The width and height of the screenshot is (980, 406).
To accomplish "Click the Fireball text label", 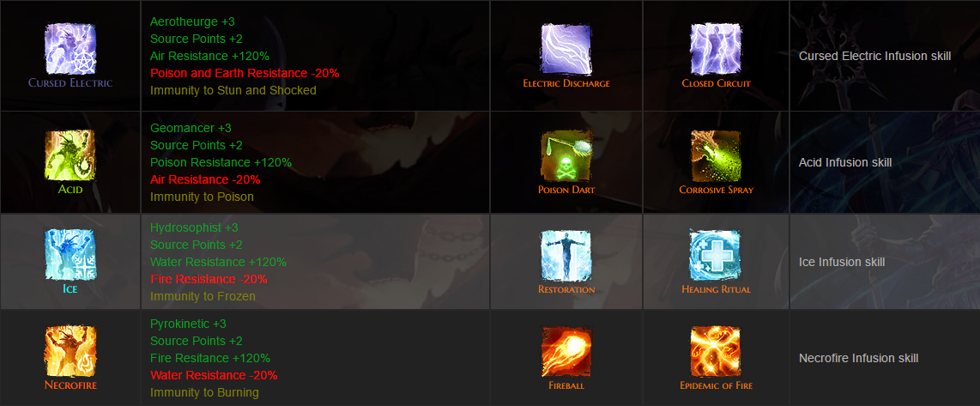I will [566, 385].
